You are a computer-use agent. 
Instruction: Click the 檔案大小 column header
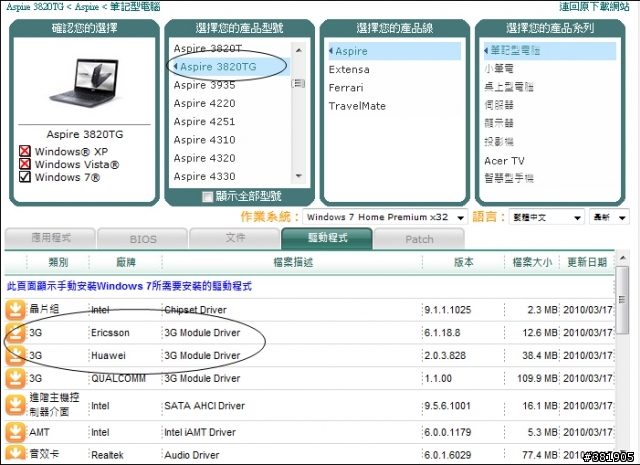pos(532,262)
